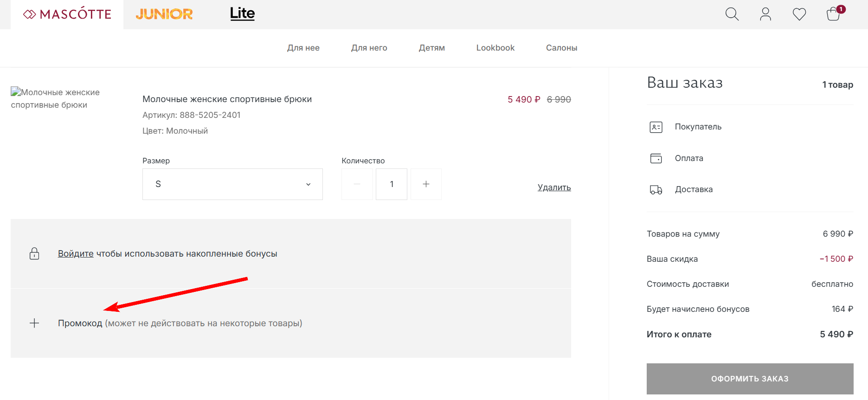Open the shopping bag cart icon
The width and height of the screenshot is (868, 400).
coord(834,14)
